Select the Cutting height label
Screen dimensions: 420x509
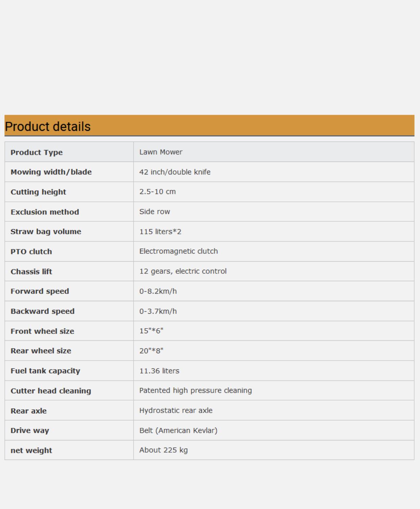click(38, 192)
